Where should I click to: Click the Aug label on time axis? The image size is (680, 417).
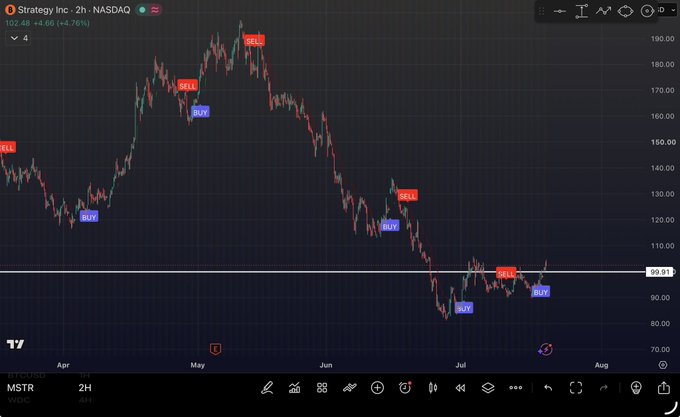[601, 365]
